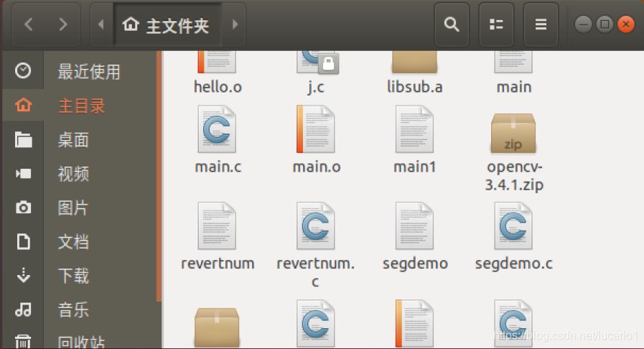644x349 pixels.
Task: Open the search magnifier button
Action: [452, 24]
